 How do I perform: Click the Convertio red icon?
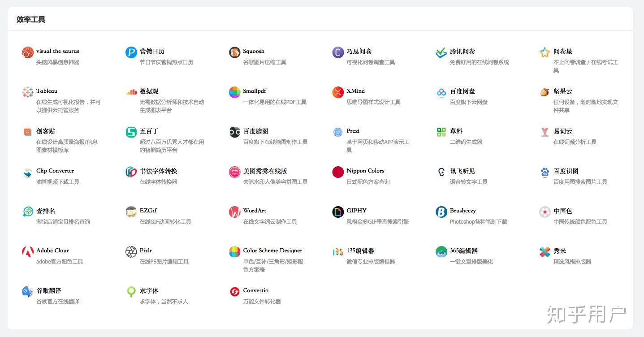pyautogui.click(x=234, y=292)
